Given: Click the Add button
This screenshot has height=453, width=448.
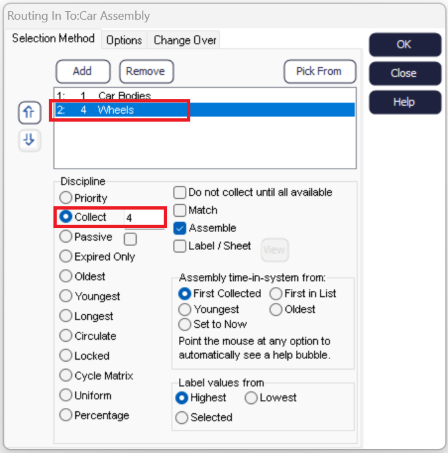Looking at the screenshot, I should point(83,71).
